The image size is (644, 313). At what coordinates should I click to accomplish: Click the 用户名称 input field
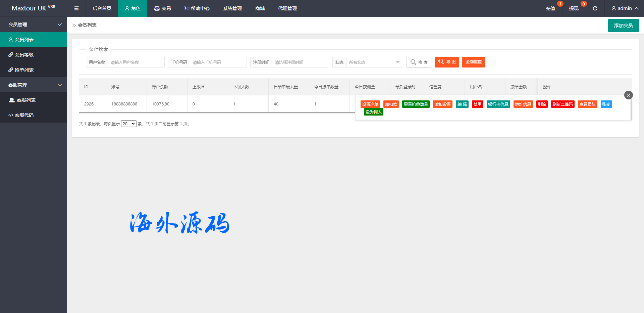pyautogui.click(x=136, y=62)
